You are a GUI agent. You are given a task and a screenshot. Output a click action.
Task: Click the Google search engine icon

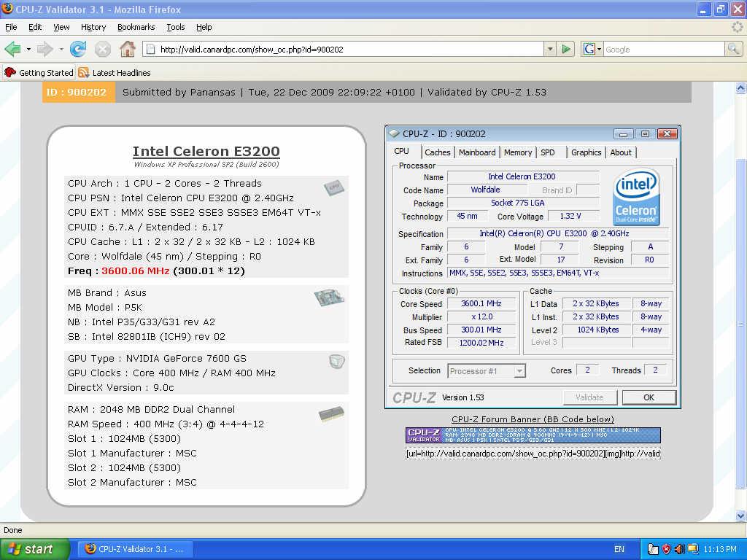[589, 49]
